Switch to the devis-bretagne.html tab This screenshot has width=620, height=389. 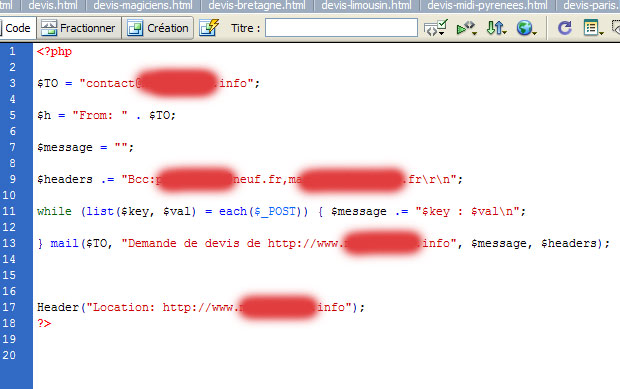[257, 6]
